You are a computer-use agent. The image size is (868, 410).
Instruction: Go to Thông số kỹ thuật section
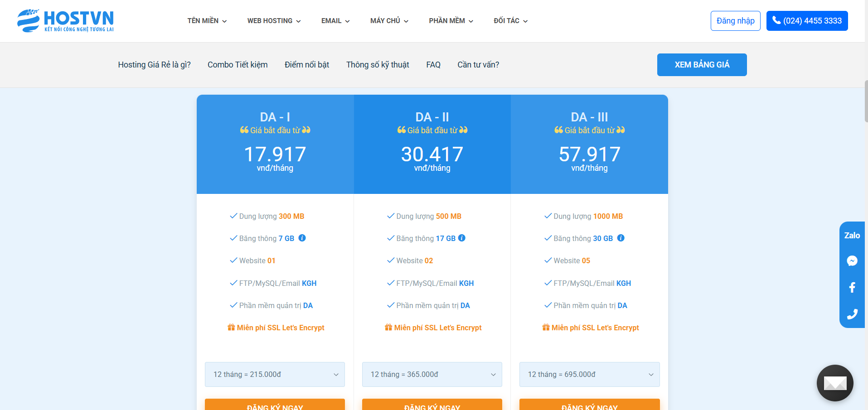pyautogui.click(x=377, y=65)
